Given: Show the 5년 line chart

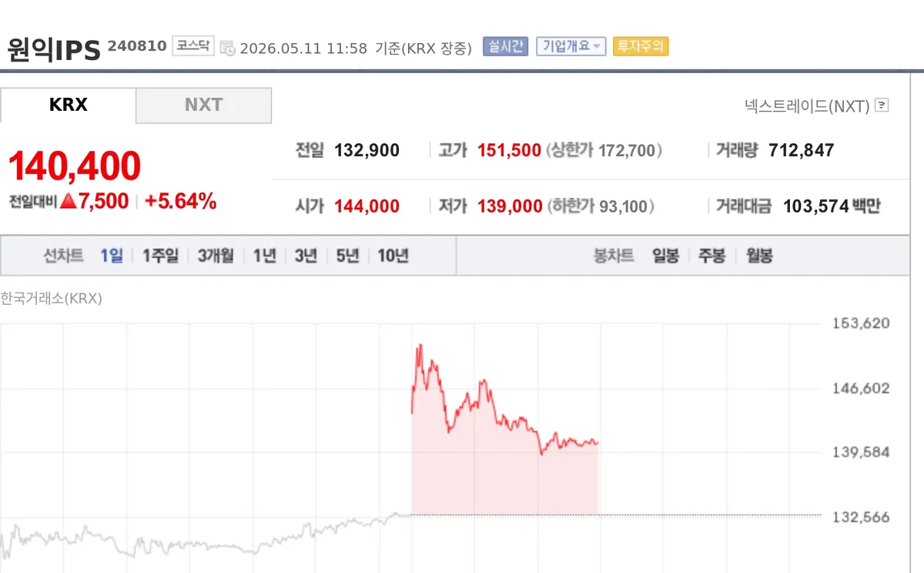Looking at the screenshot, I should click(347, 256).
